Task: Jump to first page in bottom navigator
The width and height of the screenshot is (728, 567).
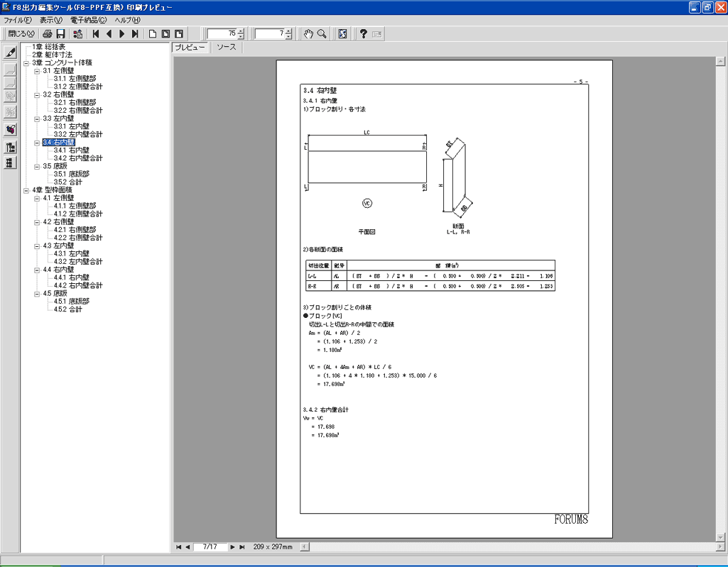Action: pyautogui.click(x=179, y=547)
